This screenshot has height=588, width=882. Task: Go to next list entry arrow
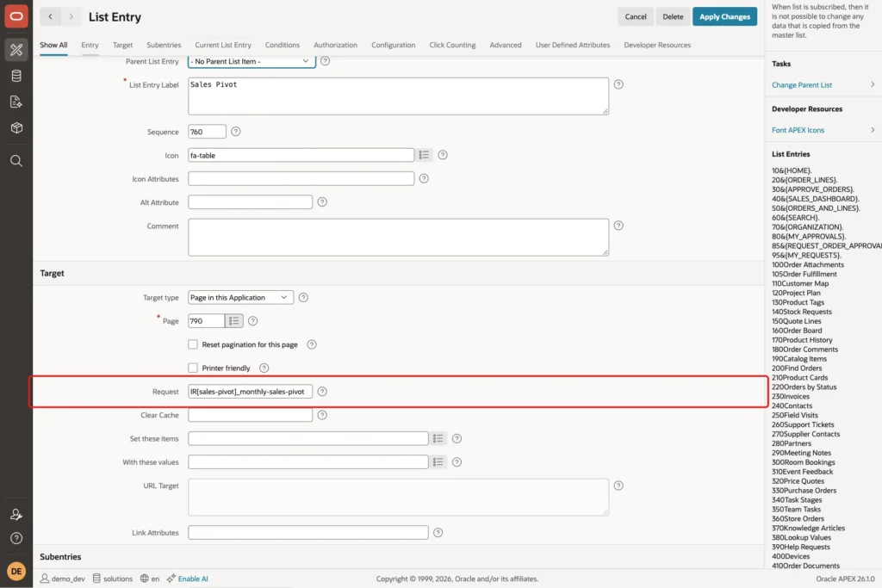71,17
